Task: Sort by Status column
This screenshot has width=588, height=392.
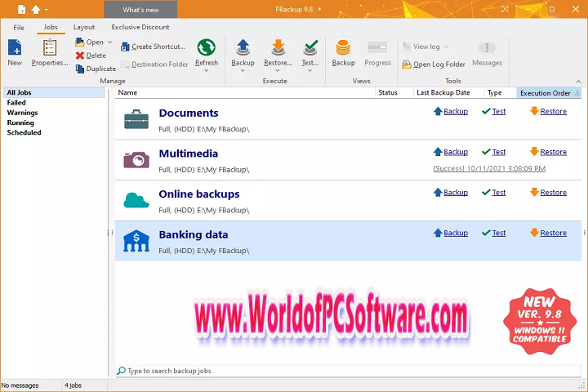Action: pyautogui.click(x=394, y=92)
